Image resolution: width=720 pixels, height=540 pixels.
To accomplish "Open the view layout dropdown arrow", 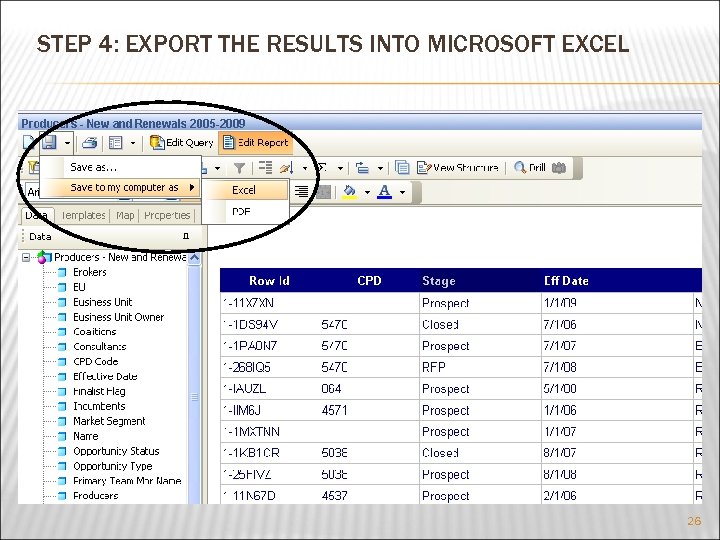I will [133, 143].
